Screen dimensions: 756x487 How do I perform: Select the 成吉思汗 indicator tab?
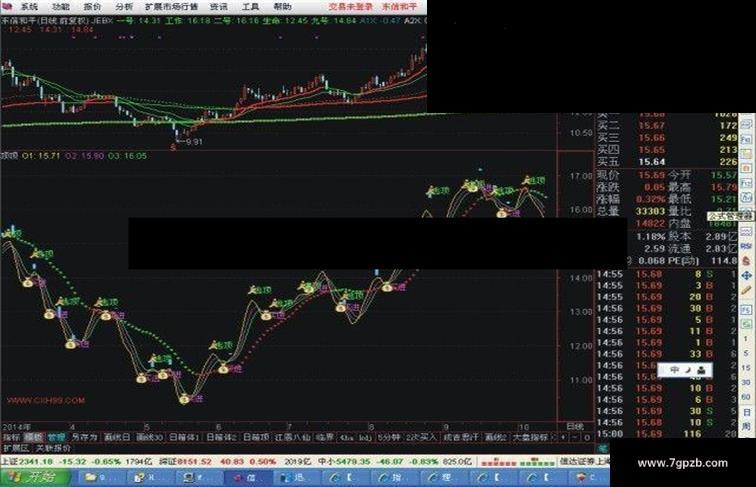pyautogui.click(x=460, y=438)
